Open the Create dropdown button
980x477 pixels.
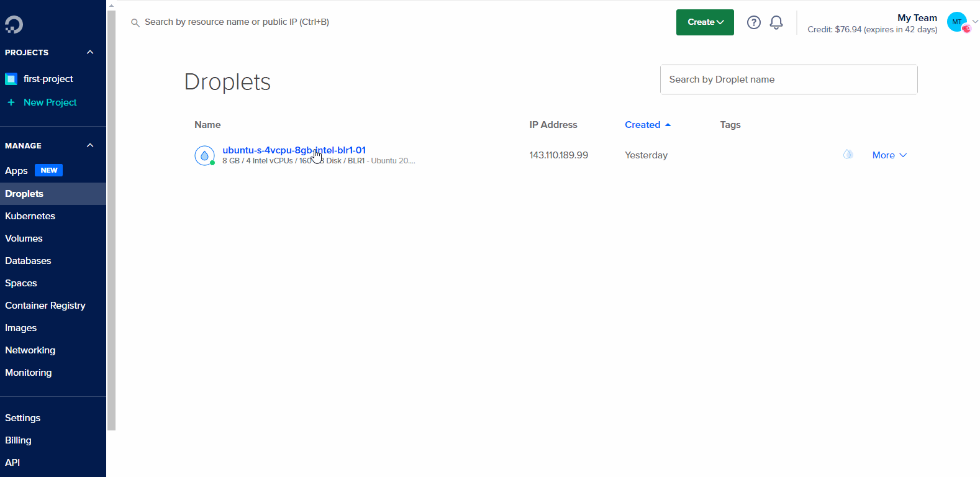tap(705, 22)
